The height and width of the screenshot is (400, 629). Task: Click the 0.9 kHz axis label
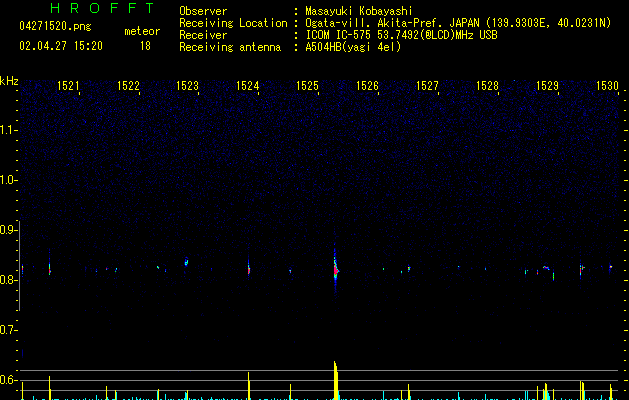8,230
